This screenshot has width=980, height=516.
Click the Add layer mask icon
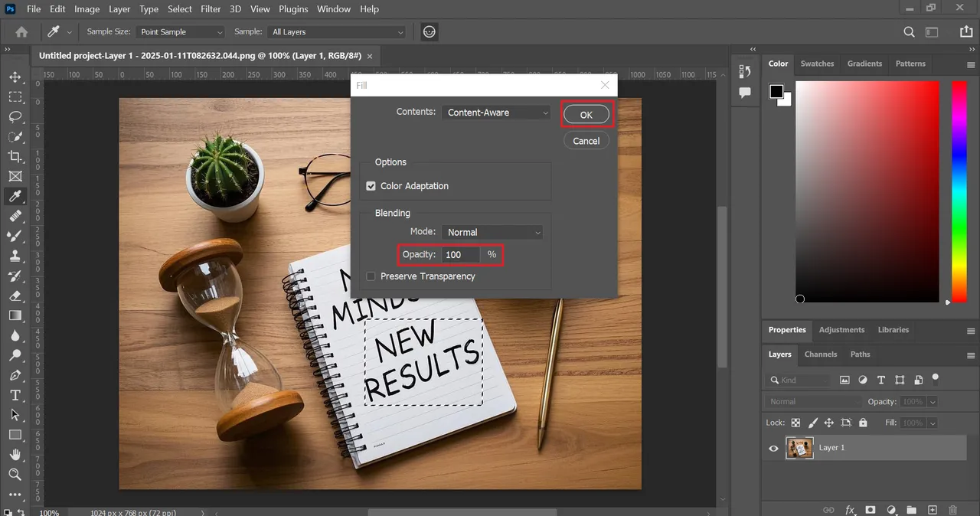(871, 510)
